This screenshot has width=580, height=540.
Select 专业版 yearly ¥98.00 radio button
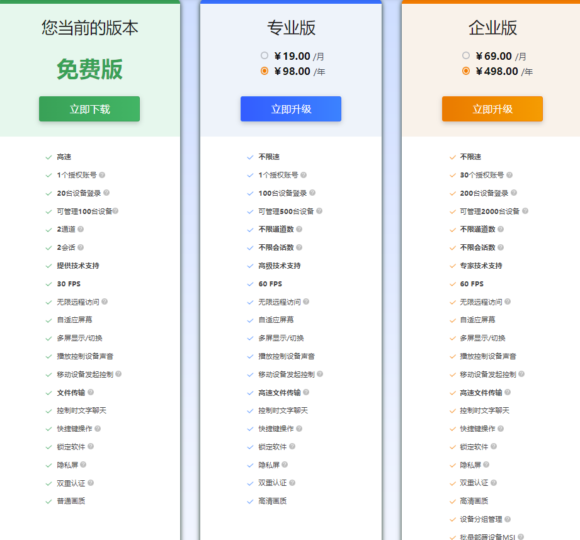tap(264, 71)
